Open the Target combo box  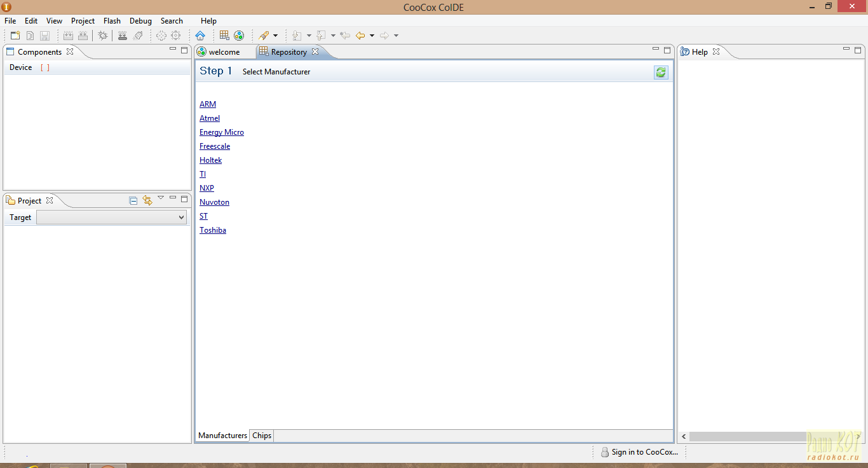pyautogui.click(x=111, y=217)
